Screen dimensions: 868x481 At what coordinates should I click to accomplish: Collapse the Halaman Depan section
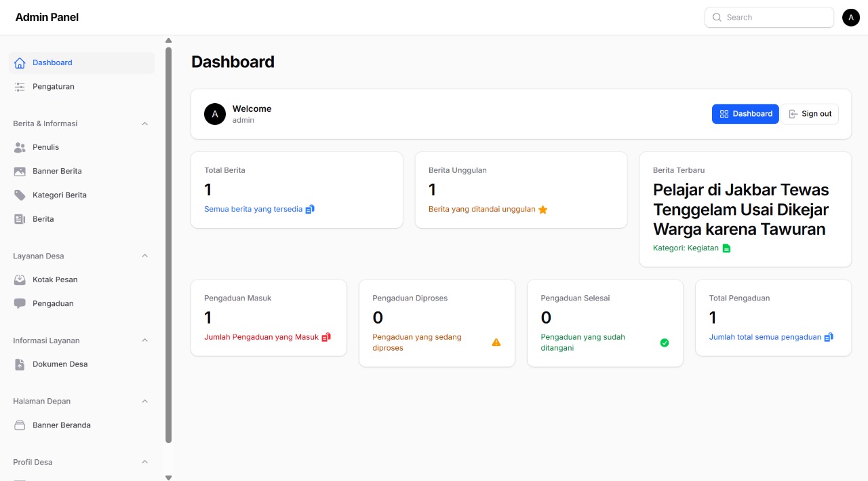pyautogui.click(x=144, y=401)
